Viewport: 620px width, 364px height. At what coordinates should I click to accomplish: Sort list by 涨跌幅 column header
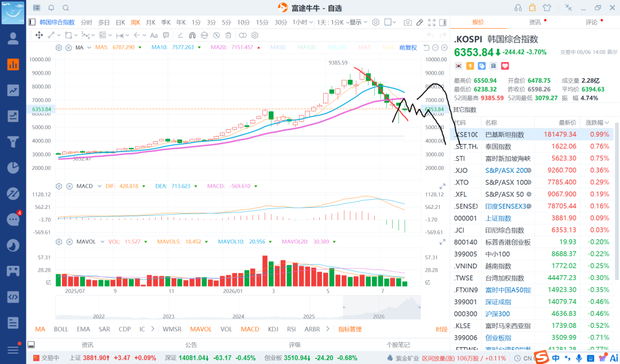597,123
